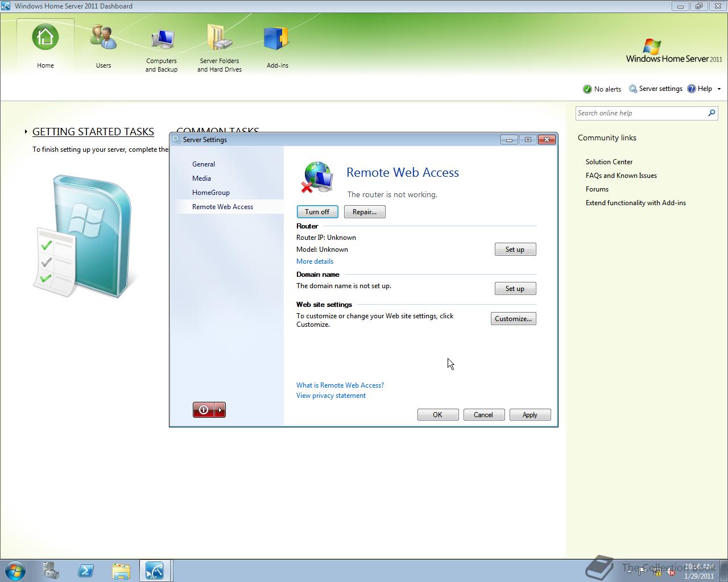This screenshot has height=582, width=728.
Task: Open the Forums community link
Action: click(x=597, y=189)
